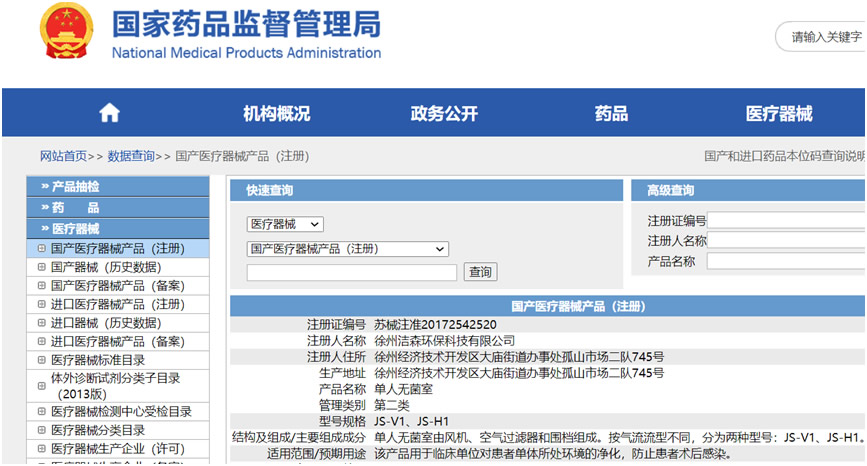Click the 网站首页 breadcrumb link
867x466 pixels.
(63, 156)
